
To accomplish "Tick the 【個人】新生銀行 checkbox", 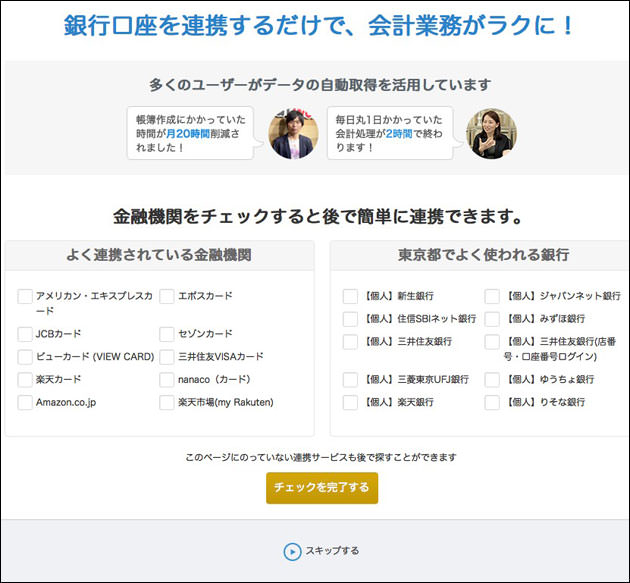I will pyautogui.click(x=350, y=296).
